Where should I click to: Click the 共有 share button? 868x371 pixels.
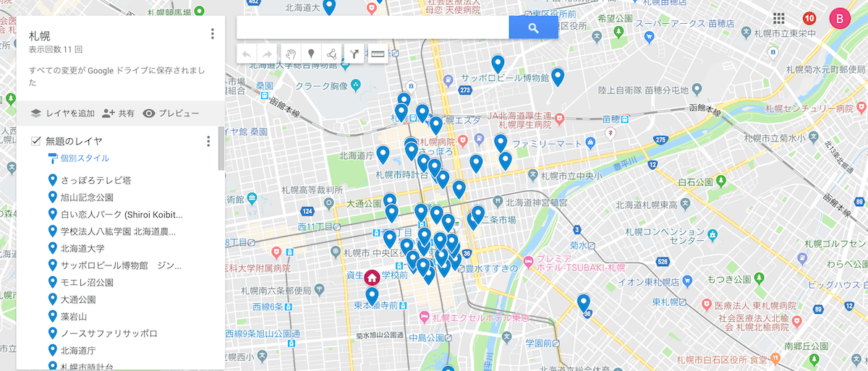point(118,114)
